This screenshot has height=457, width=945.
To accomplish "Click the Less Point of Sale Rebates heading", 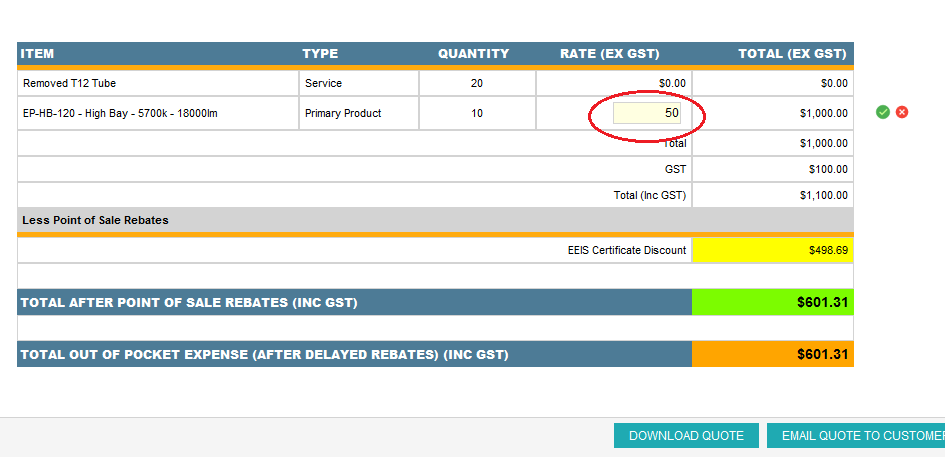I will pyautogui.click(x=95, y=220).
